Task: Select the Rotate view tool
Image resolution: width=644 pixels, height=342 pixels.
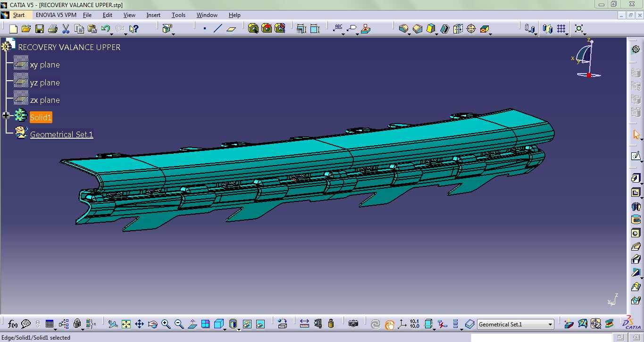Action: [x=152, y=324]
